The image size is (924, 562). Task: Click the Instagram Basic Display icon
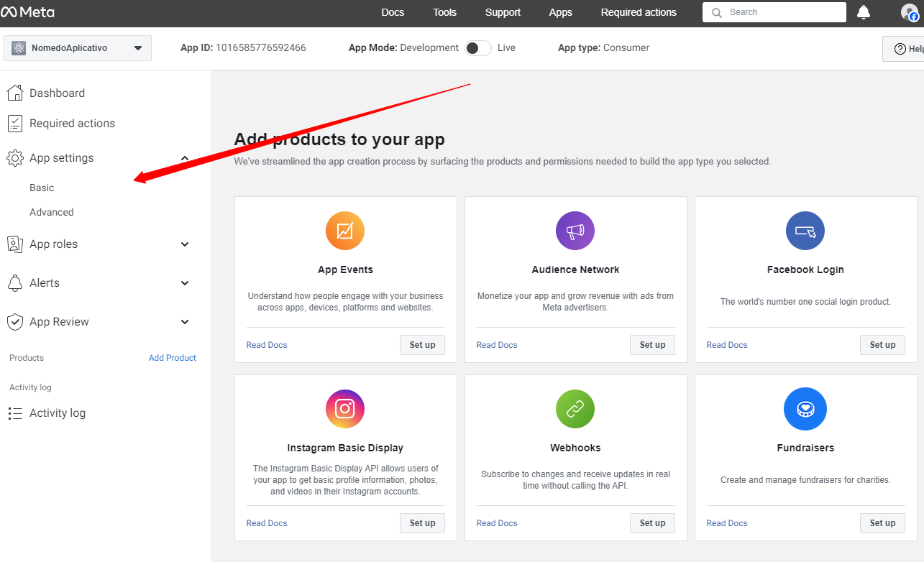coord(345,409)
